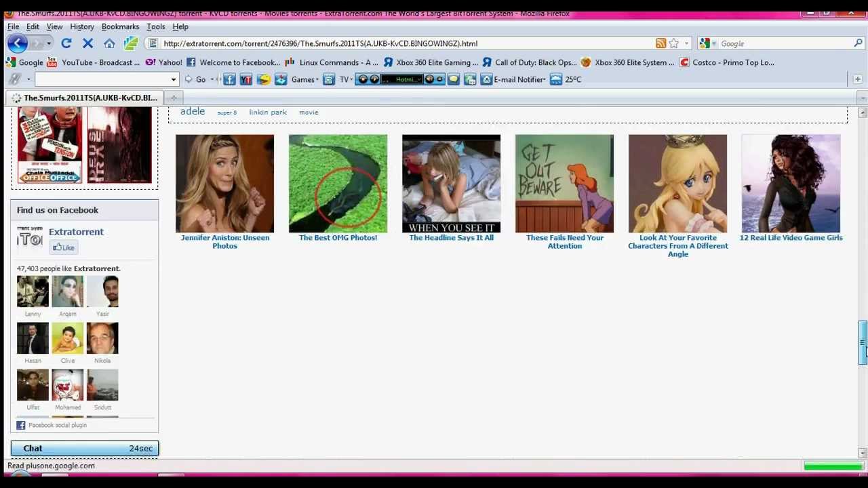Image resolution: width=868 pixels, height=488 pixels.
Task: Open the File menu
Action: coord(13,26)
